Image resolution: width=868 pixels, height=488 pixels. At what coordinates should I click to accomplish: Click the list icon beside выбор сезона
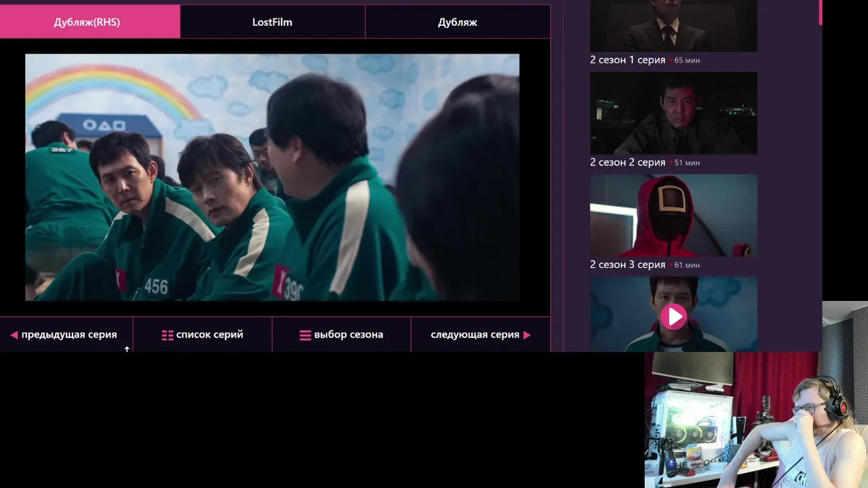point(305,335)
